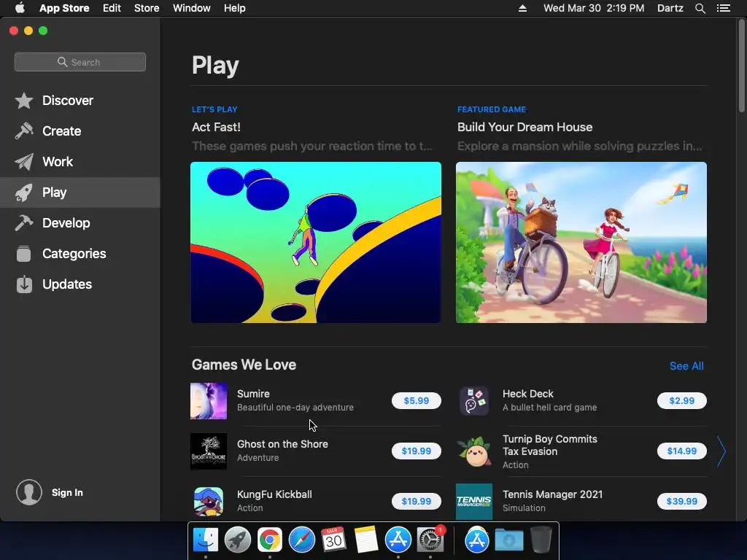Open the KungFu Kickball app icon
The image size is (747, 560).
(x=209, y=502)
